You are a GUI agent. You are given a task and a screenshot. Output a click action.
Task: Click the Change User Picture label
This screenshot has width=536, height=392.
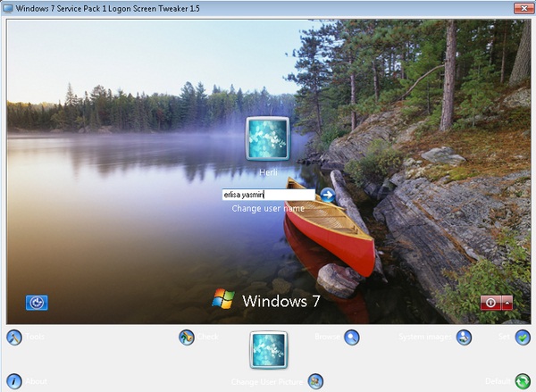coord(267,382)
